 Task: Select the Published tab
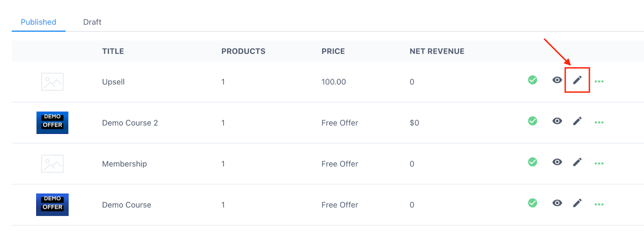click(x=38, y=22)
